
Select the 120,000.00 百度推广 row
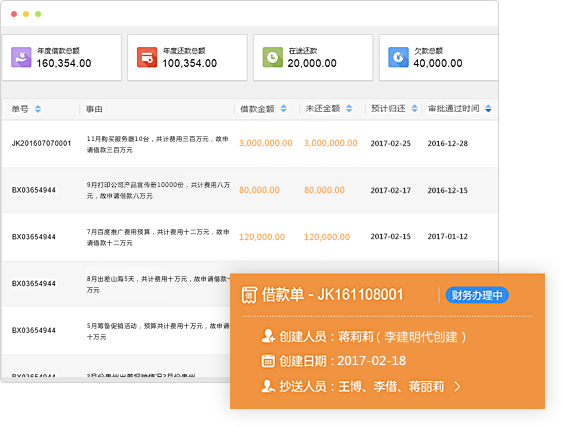[249, 237]
